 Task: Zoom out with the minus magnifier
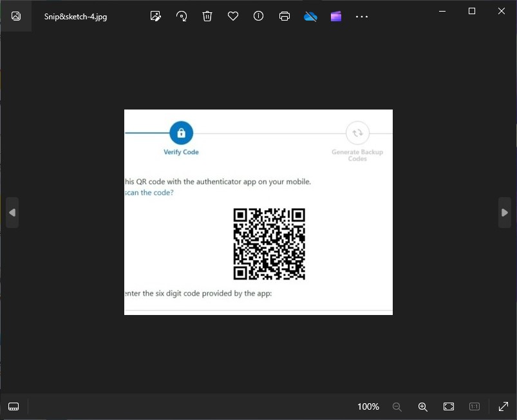[x=397, y=406]
